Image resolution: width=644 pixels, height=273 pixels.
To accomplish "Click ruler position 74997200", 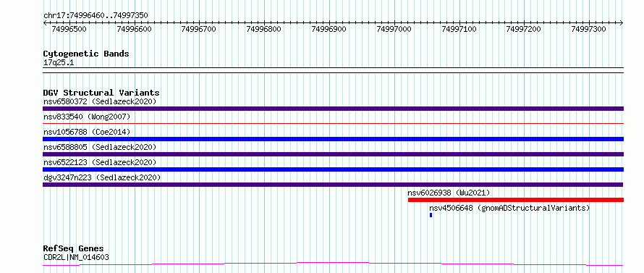I will point(524,29).
